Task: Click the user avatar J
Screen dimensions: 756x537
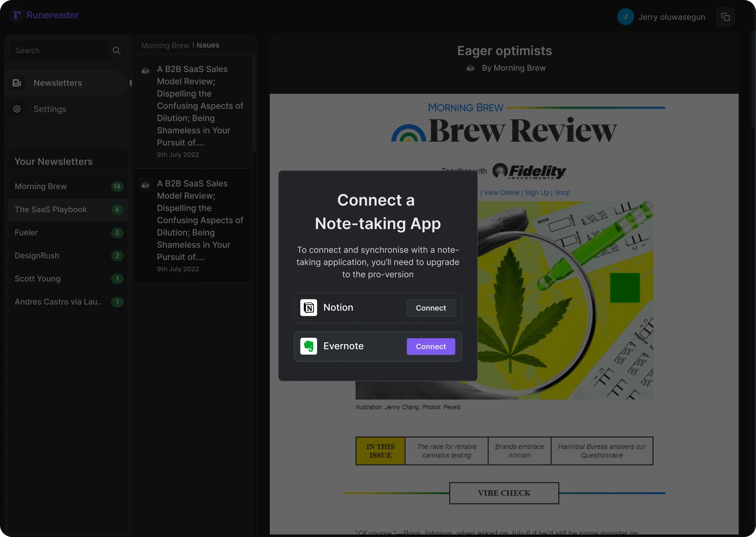Action: 626,17
